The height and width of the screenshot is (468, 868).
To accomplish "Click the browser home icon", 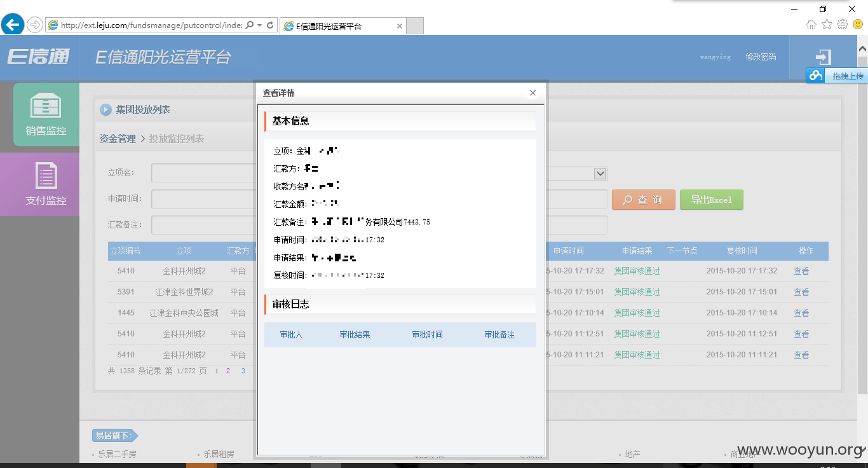I will pyautogui.click(x=811, y=24).
